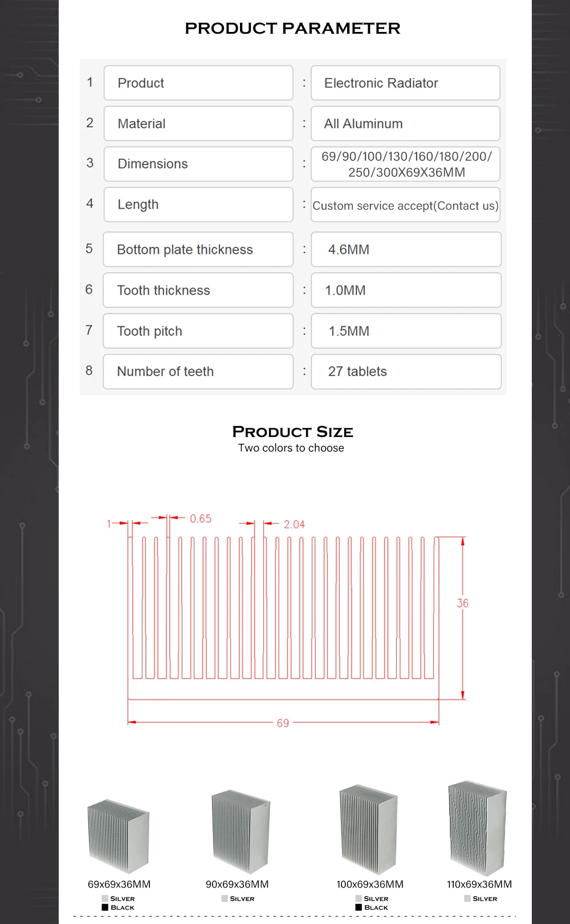Viewport: 570px width, 924px height.
Task: Click the Electronic Radiator value field
Action: point(405,83)
